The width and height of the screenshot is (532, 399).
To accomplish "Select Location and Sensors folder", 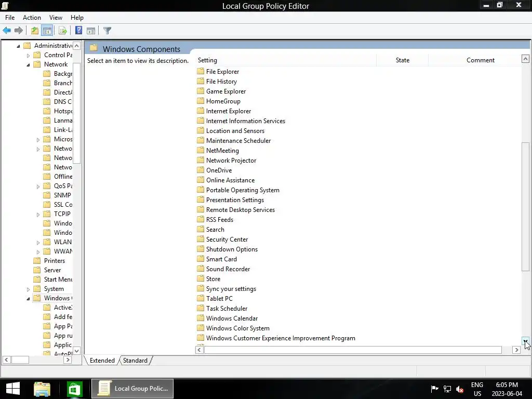I will point(235,130).
